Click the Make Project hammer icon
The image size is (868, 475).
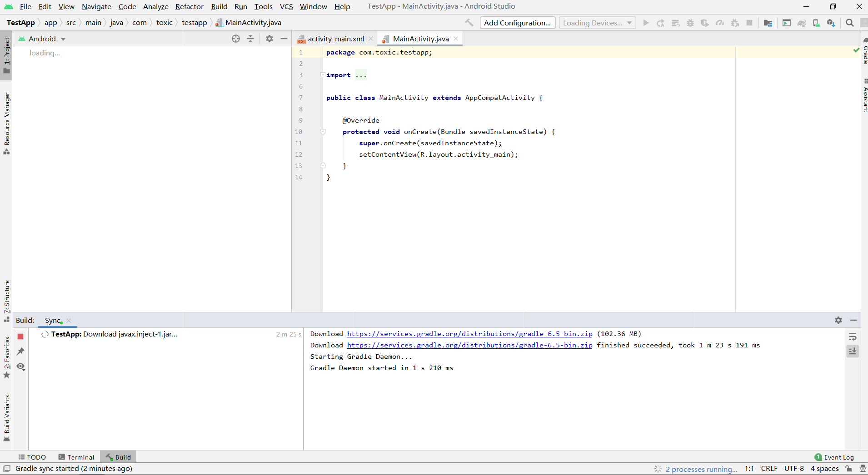point(469,23)
